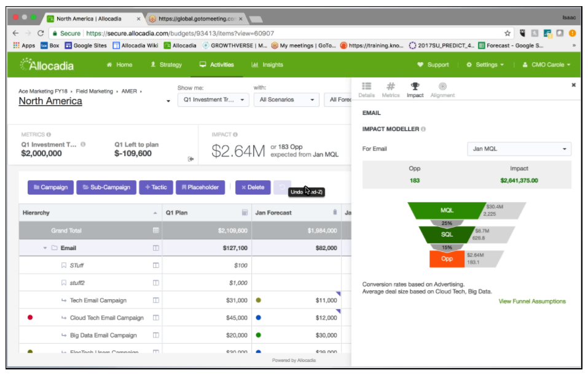The image size is (588, 378).
Task: Go back with browser back arrow
Action: (x=15, y=33)
